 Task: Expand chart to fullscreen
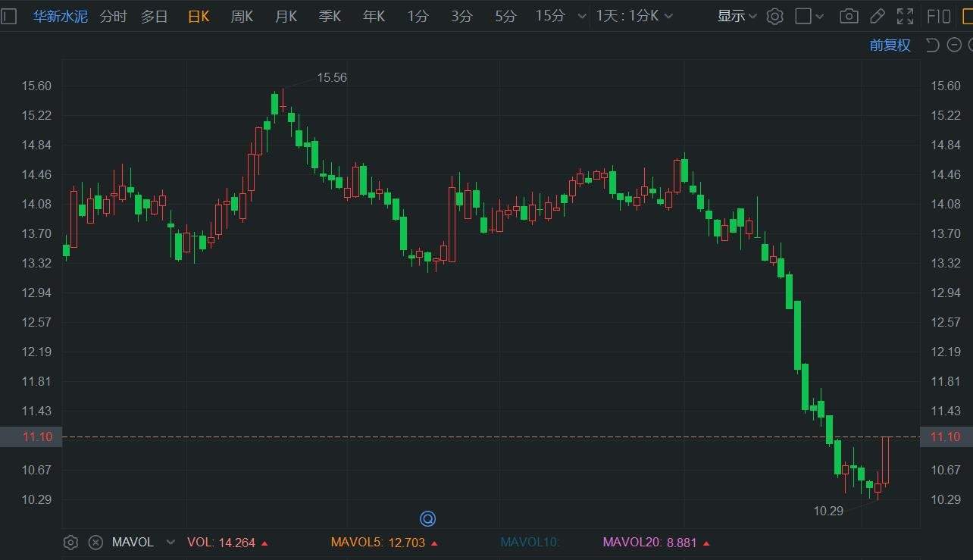pos(905,16)
